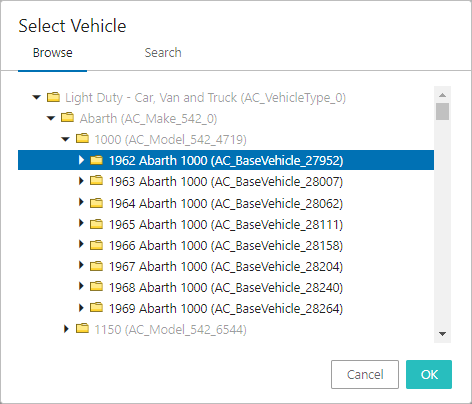
Task: Expand the 1150 model node
Action: (x=66, y=329)
